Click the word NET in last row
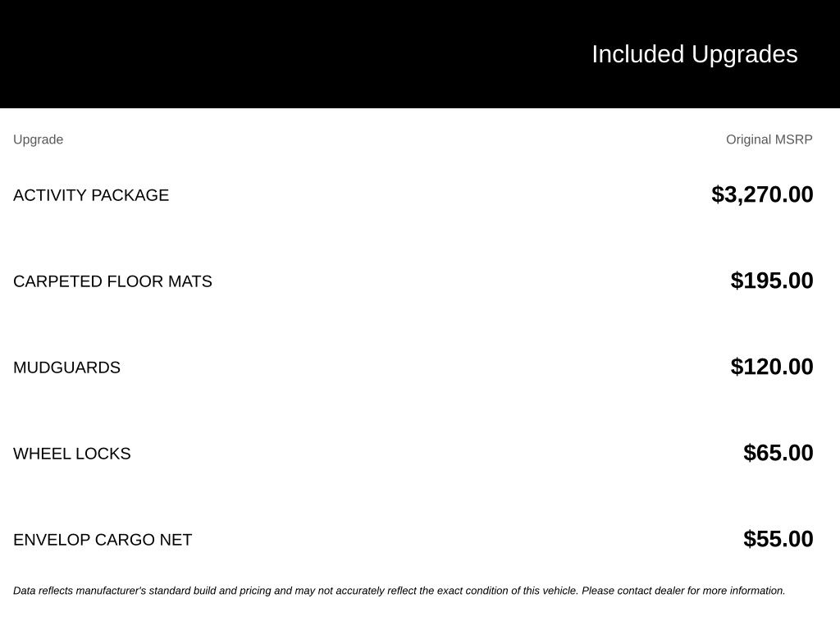This screenshot has height=630, width=840. pos(176,540)
